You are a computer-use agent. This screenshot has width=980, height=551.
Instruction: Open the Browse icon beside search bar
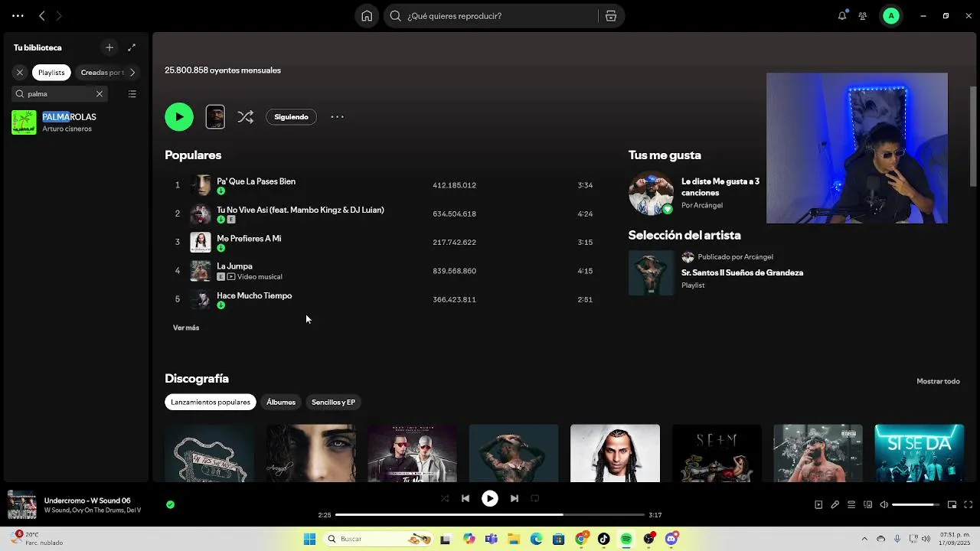pos(610,16)
